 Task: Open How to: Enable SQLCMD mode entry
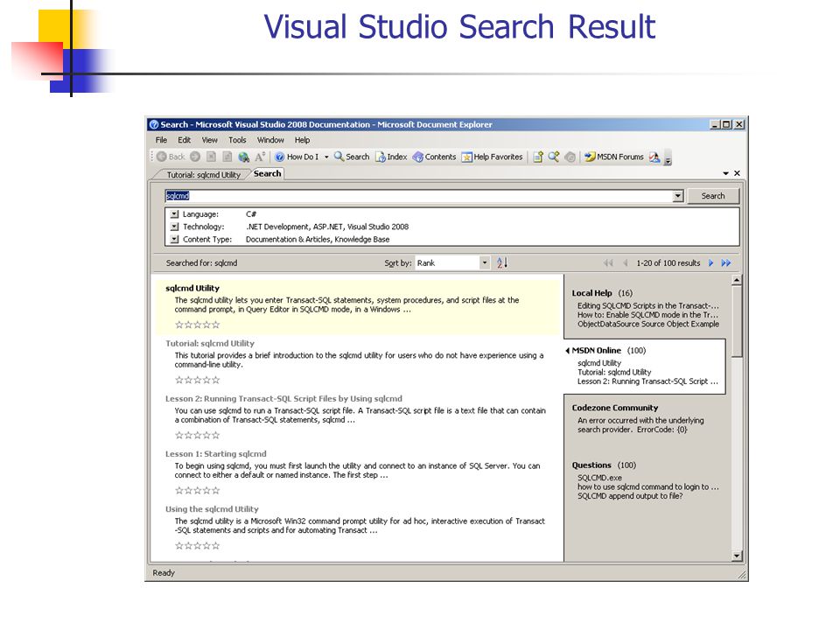(647, 315)
